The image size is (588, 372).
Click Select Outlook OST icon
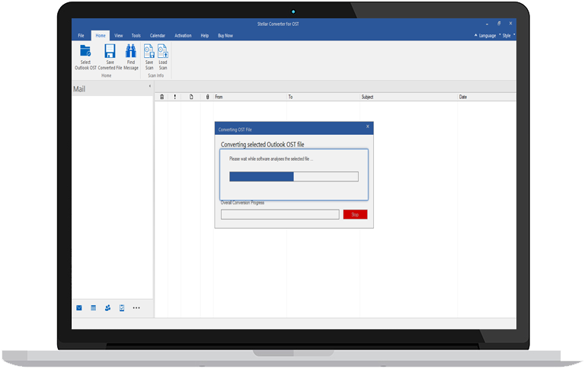tap(85, 51)
